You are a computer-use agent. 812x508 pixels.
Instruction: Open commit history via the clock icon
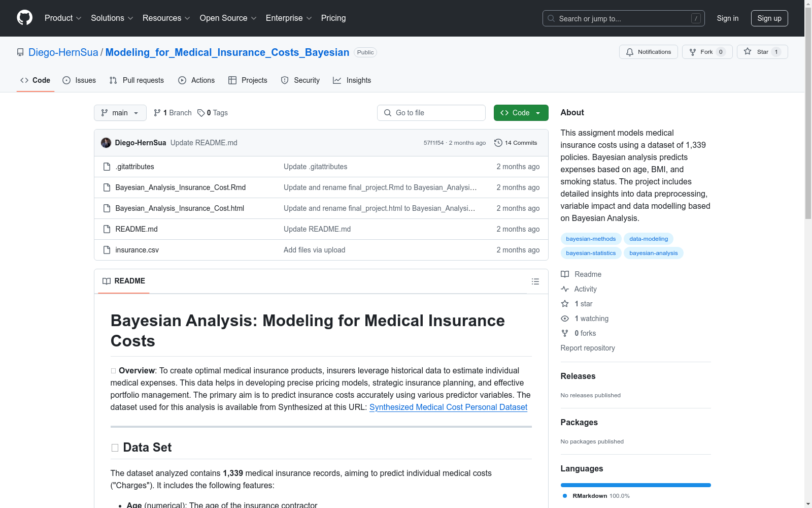pyautogui.click(x=497, y=143)
